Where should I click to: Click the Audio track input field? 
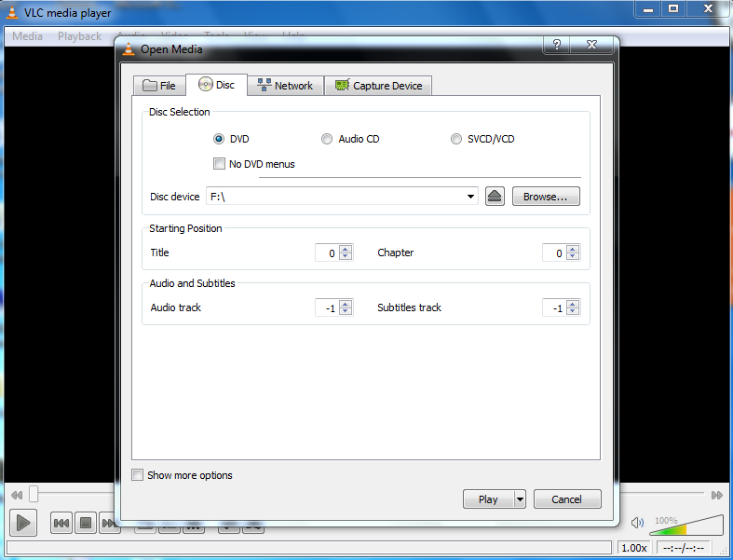(x=327, y=307)
